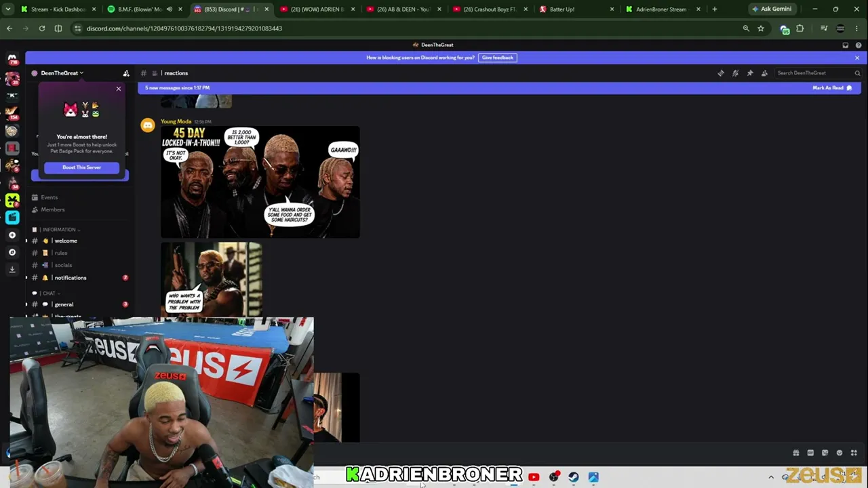868x488 pixels.
Task: Open the welcome channel
Action: 80,241
